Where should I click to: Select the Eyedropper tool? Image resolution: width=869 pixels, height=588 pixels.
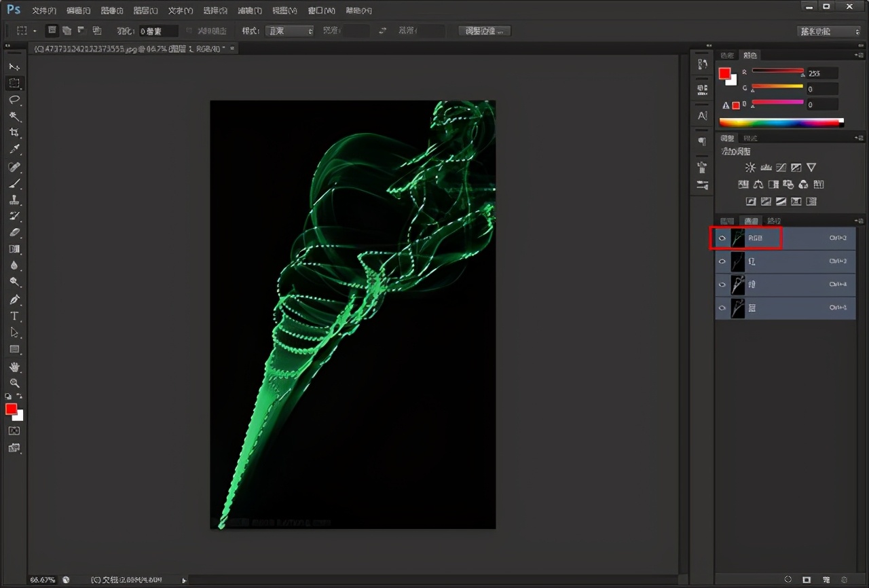pyautogui.click(x=14, y=149)
